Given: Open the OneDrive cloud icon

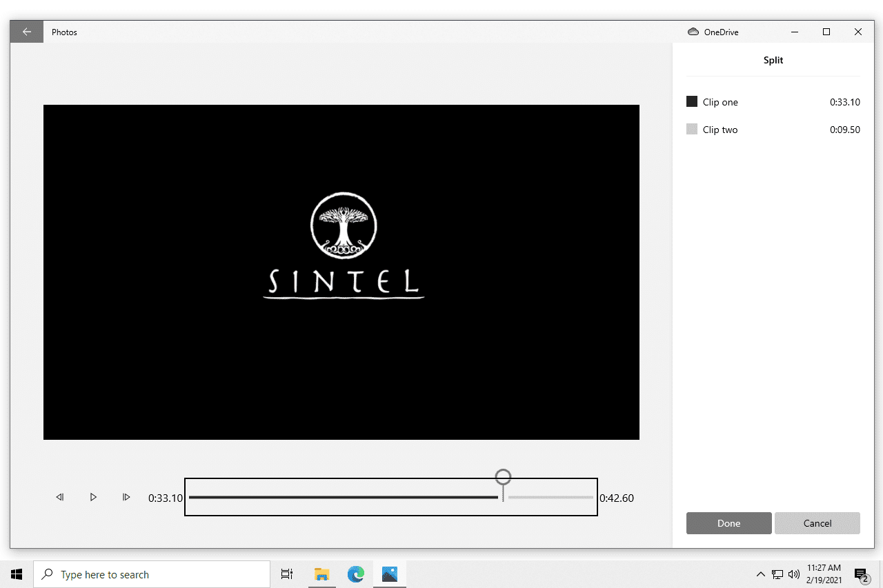Looking at the screenshot, I should [693, 32].
